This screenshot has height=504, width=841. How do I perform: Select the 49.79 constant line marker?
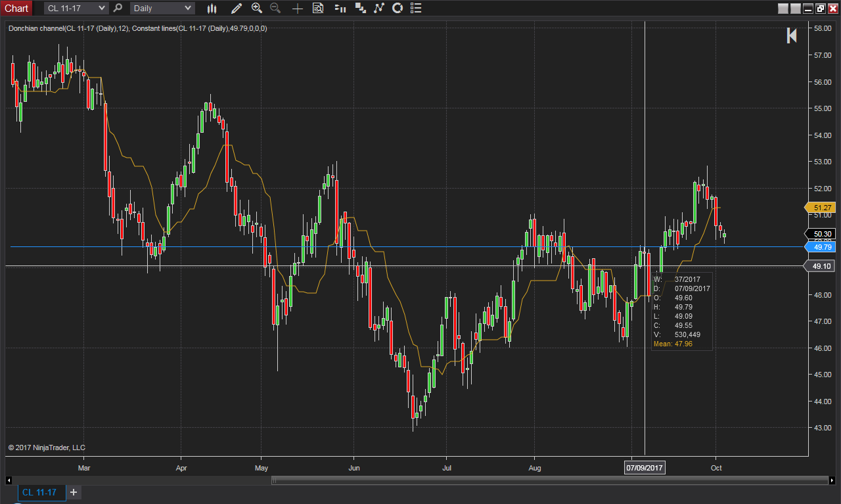(x=820, y=247)
